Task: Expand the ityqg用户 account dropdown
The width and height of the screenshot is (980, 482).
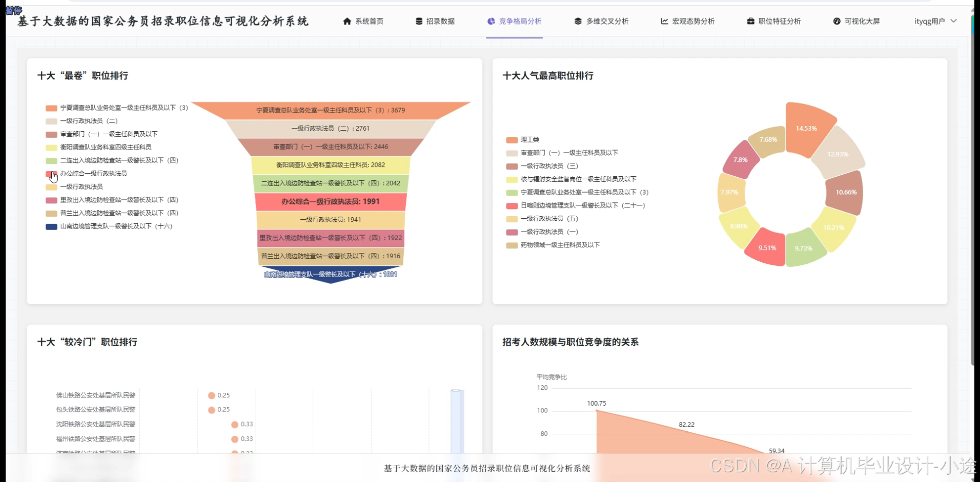Action: pos(935,22)
